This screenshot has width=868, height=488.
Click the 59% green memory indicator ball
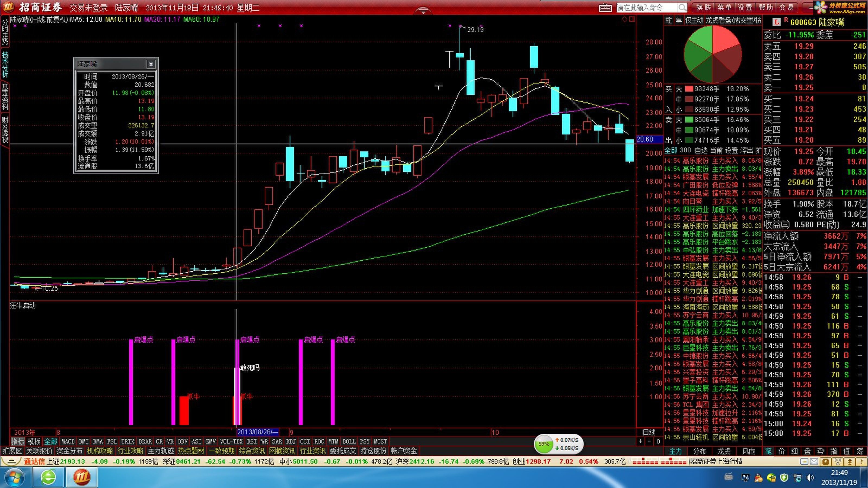pos(544,444)
